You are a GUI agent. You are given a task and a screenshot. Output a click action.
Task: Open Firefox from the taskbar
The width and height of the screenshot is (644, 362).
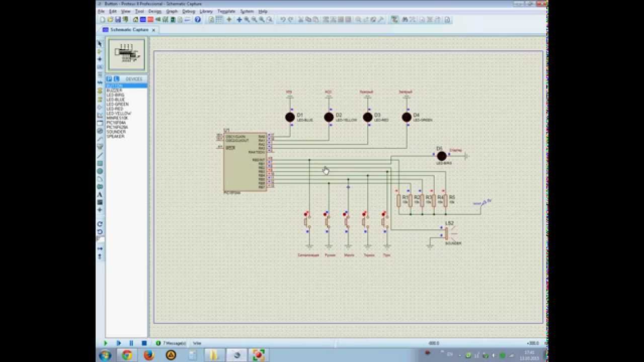pyautogui.click(x=149, y=355)
